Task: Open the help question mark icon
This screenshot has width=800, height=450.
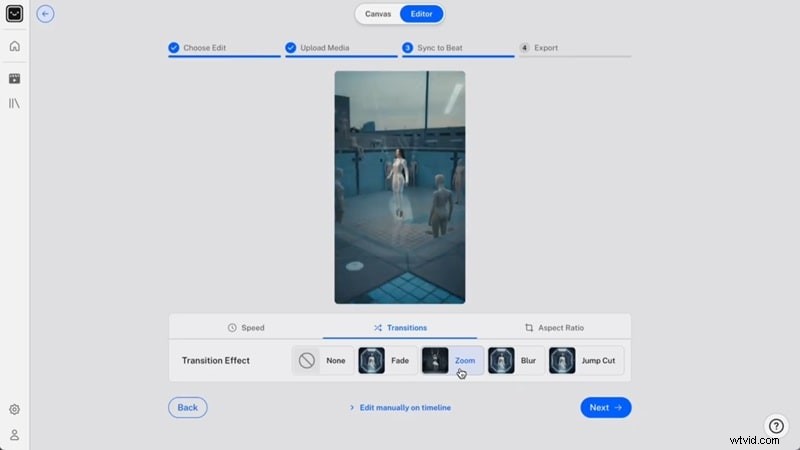Action: click(776, 426)
